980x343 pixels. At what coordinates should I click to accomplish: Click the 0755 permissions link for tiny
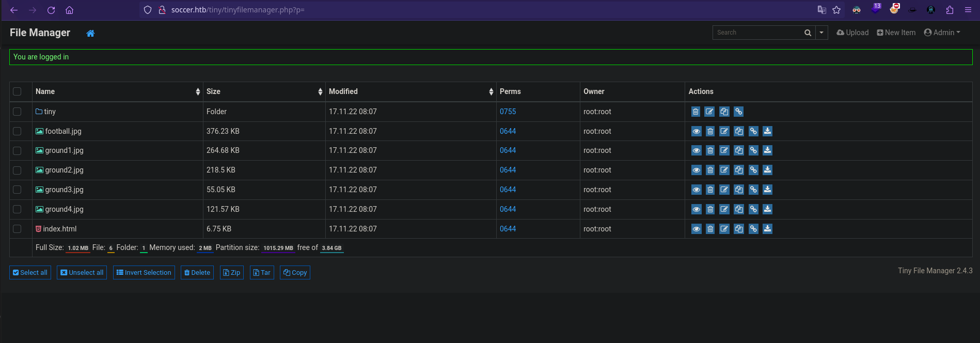pos(508,112)
